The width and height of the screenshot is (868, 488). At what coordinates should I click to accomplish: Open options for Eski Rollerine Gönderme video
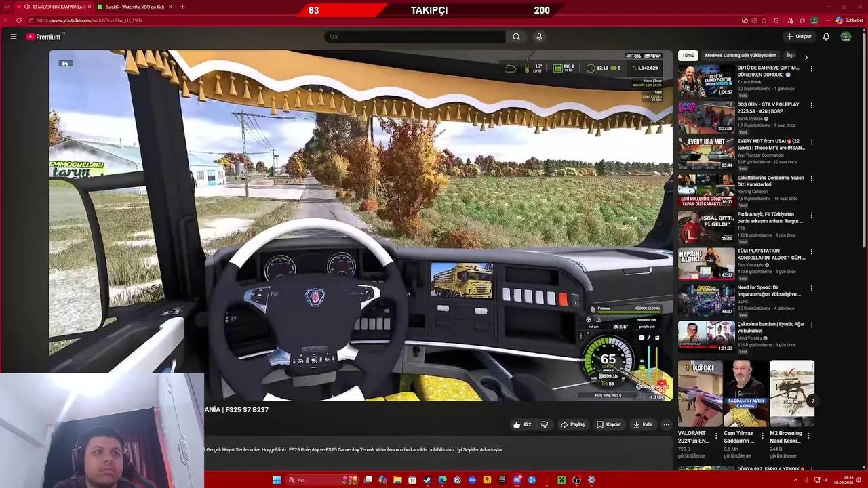point(811,178)
